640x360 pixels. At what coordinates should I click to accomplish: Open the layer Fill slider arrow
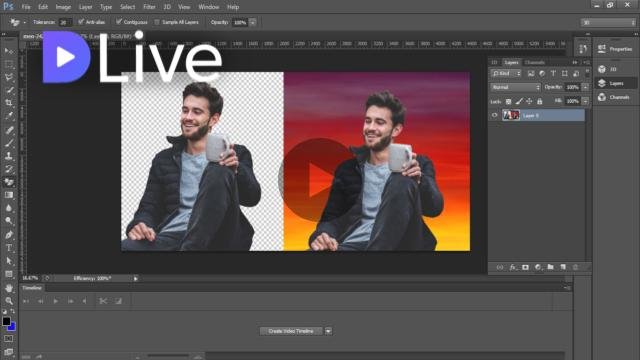pyautogui.click(x=585, y=101)
